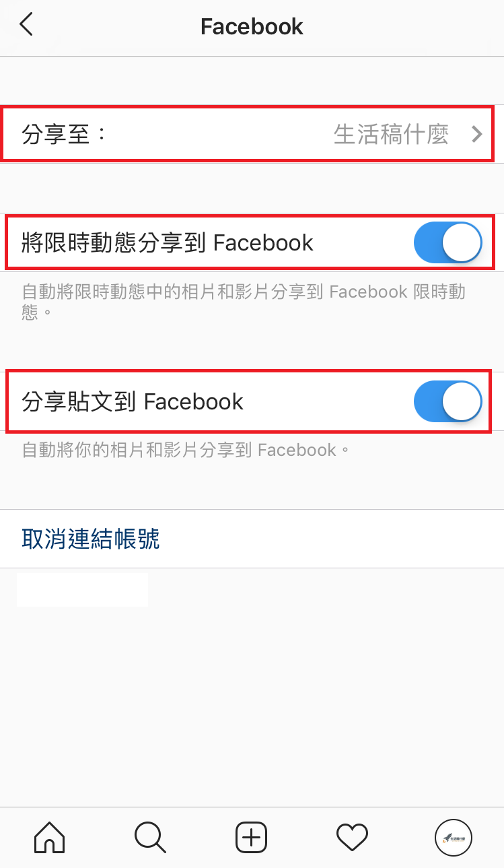Select the 生活稿什麼 share destination value

(391, 135)
